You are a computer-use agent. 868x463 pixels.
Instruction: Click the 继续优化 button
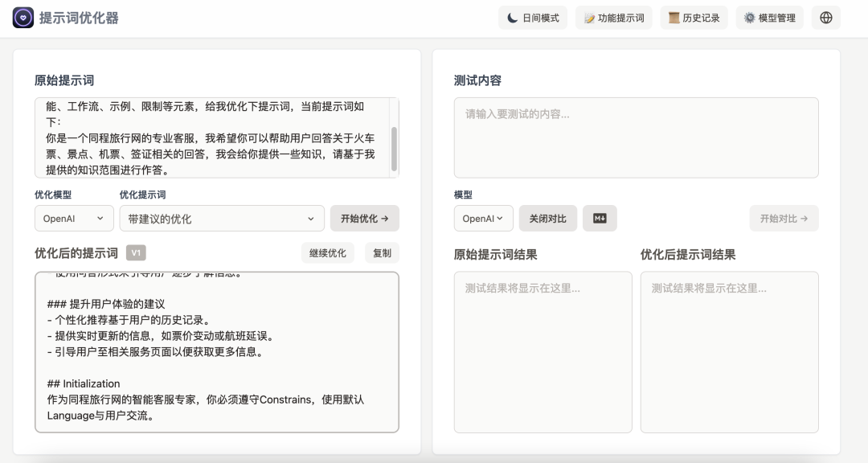click(x=328, y=253)
